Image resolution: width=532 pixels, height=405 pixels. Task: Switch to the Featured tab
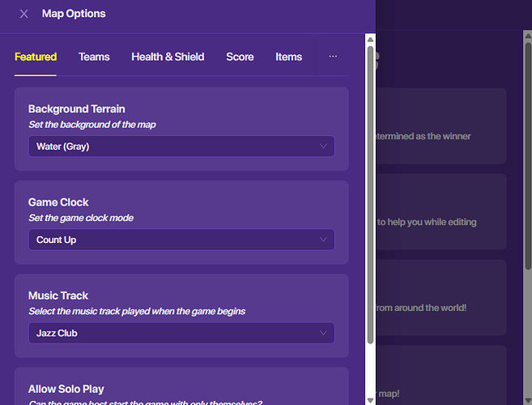[x=36, y=57]
